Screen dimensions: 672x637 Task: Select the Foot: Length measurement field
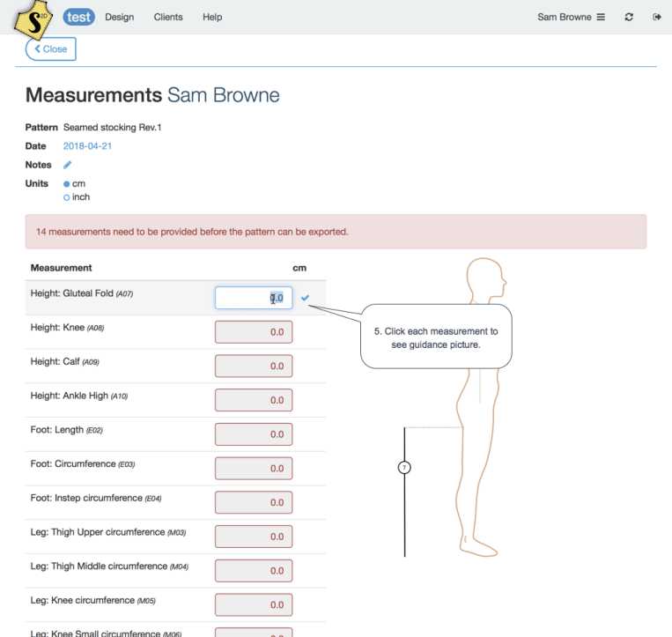click(x=254, y=434)
